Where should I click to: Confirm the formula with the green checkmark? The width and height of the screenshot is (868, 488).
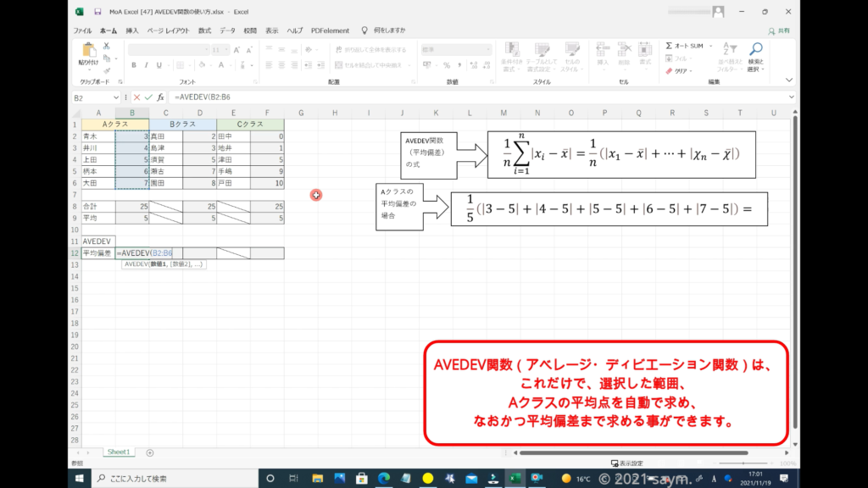point(148,97)
